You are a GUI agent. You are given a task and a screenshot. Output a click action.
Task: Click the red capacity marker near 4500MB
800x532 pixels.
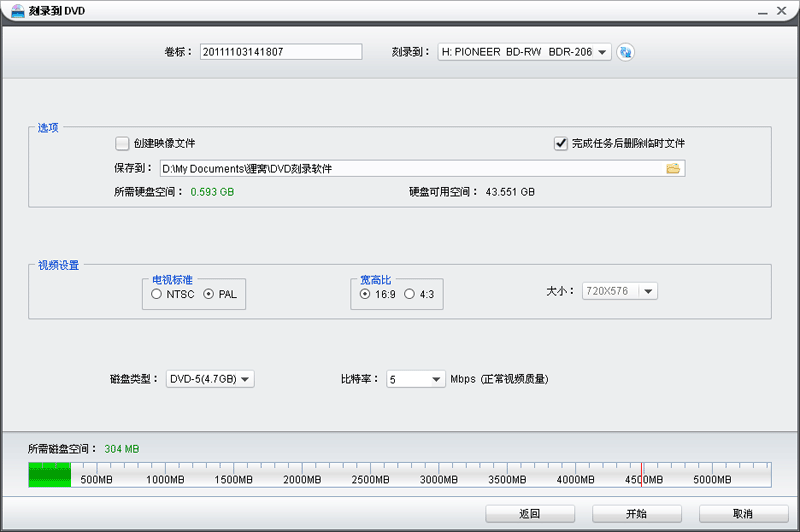[641, 475]
